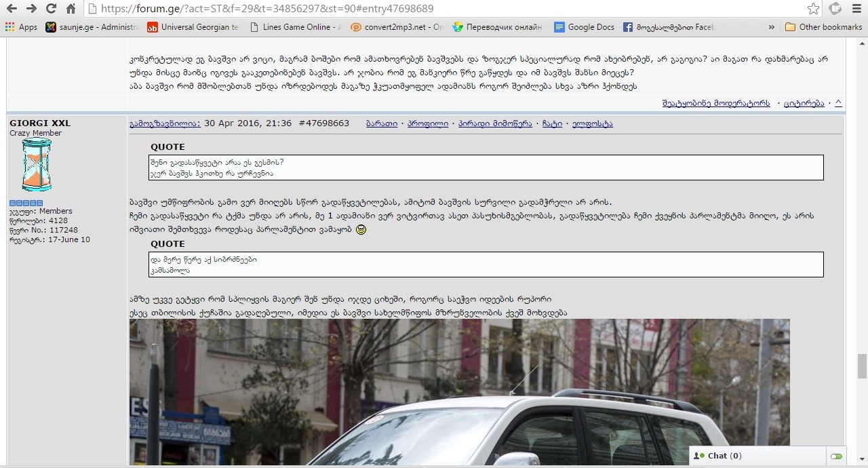Open GIORGI XXL's hourglass avatar
The width and height of the screenshot is (868, 468).
coord(37,165)
